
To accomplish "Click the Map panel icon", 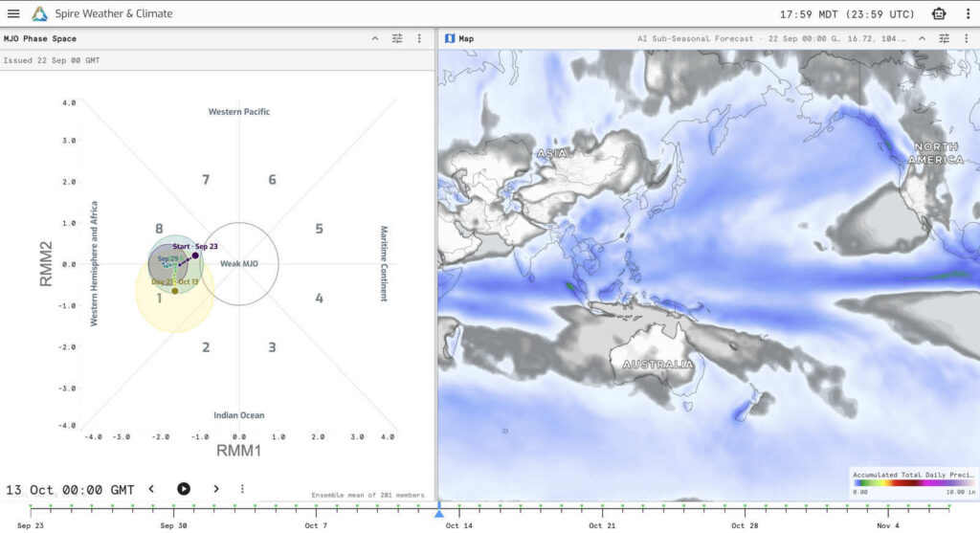I will coord(450,38).
